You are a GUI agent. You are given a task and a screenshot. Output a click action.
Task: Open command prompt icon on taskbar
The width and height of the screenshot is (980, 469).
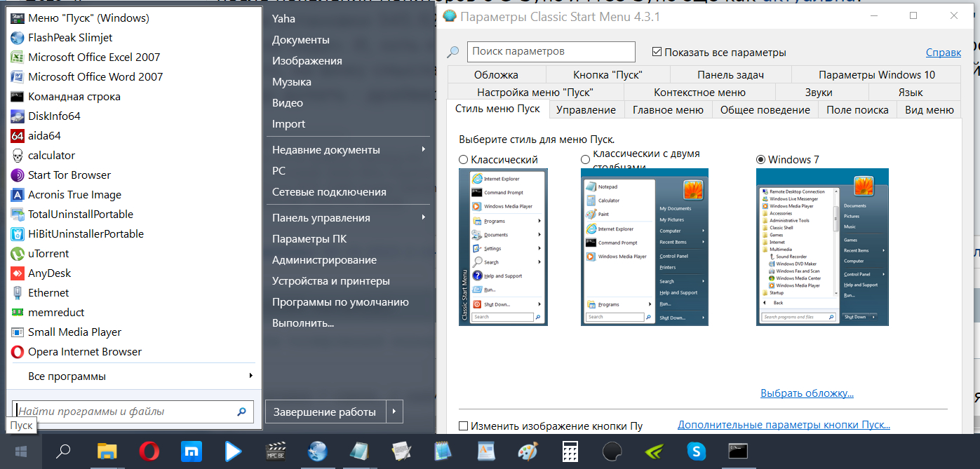point(739,451)
